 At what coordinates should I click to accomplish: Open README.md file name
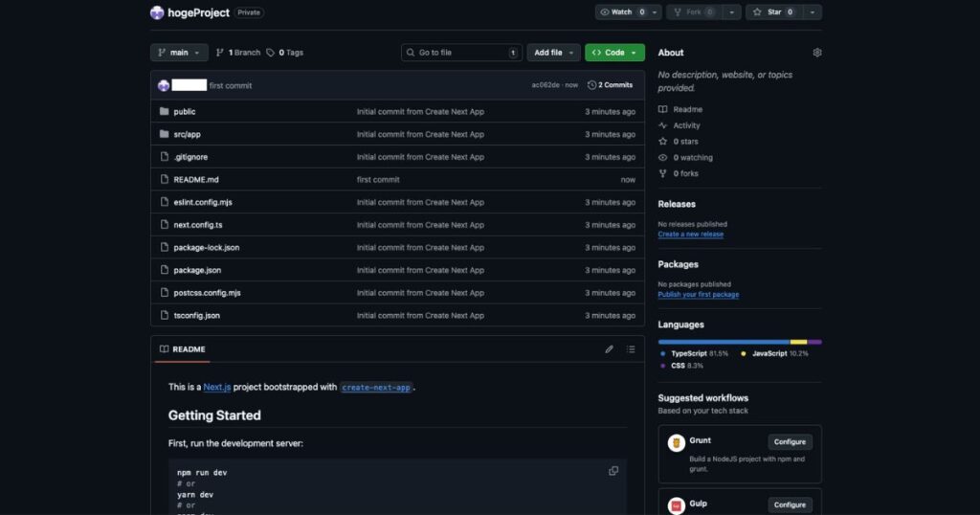[x=196, y=179]
